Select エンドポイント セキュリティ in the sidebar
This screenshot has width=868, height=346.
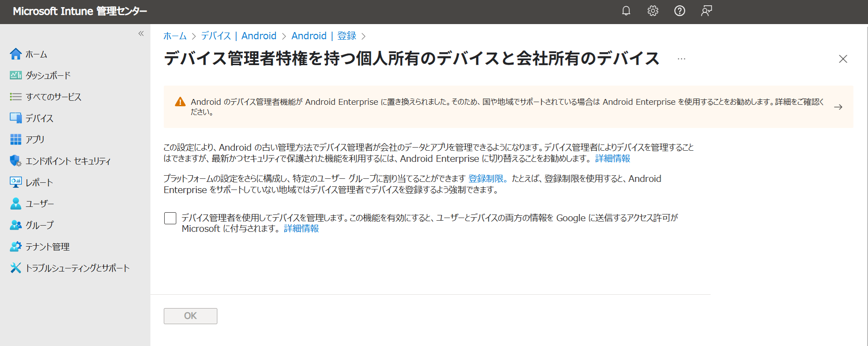pos(68,161)
